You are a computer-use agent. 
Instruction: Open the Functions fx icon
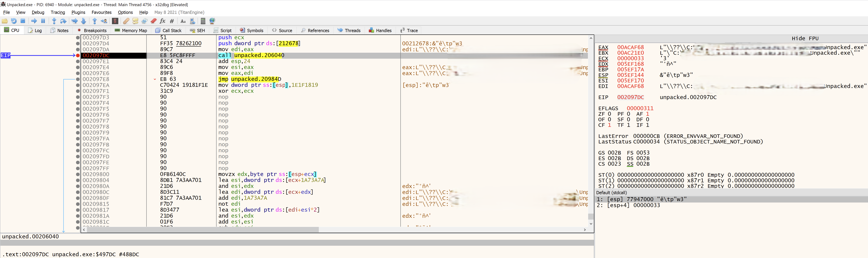(x=163, y=21)
